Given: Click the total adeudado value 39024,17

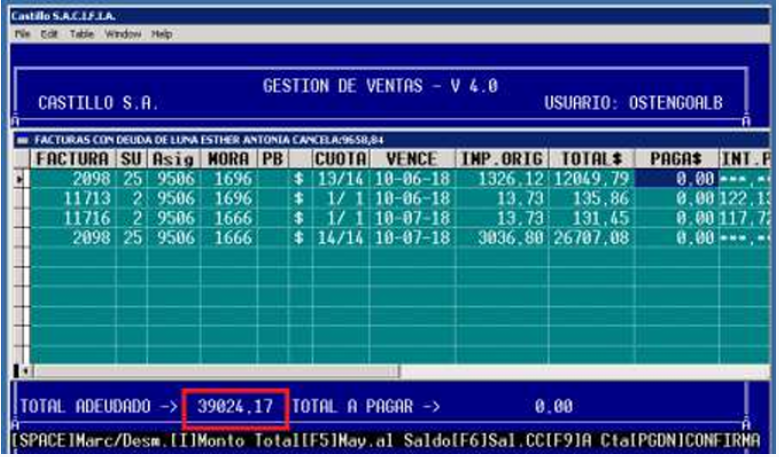Looking at the screenshot, I should pos(237,408).
